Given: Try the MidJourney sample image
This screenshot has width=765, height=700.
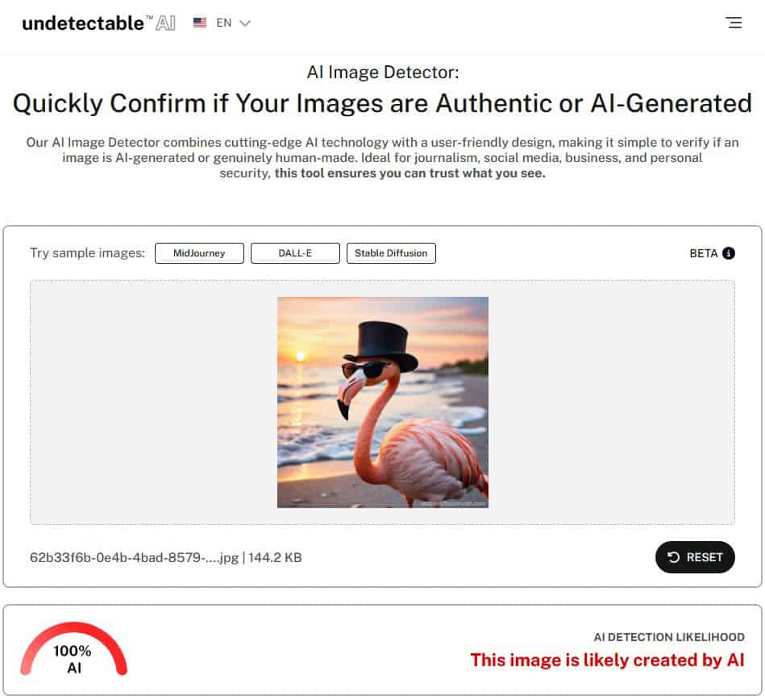Looking at the screenshot, I should 199,253.
